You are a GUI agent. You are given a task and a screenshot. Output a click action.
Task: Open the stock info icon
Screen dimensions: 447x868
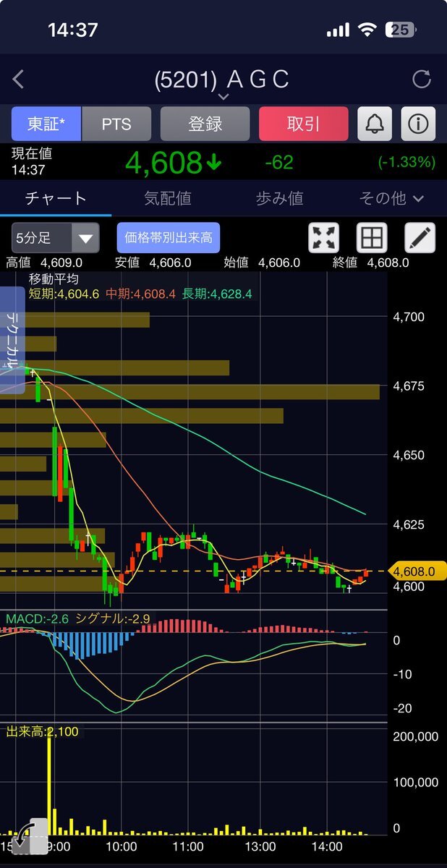[418, 124]
